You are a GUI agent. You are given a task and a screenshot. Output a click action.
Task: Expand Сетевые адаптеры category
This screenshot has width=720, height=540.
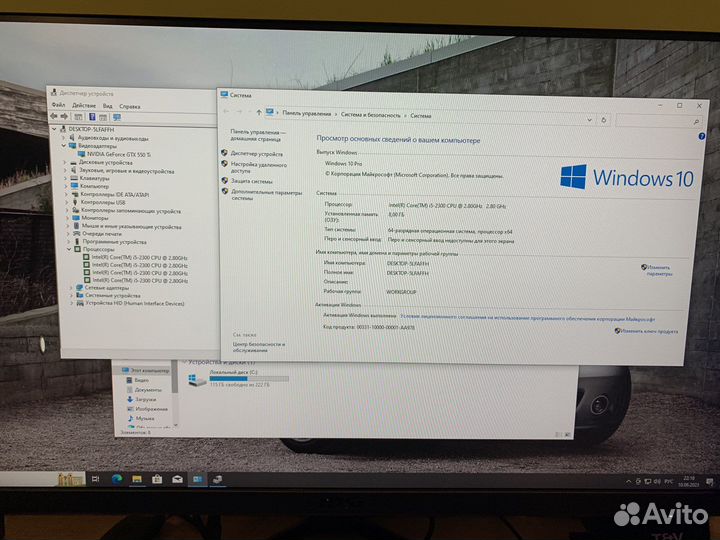tap(71, 288)
